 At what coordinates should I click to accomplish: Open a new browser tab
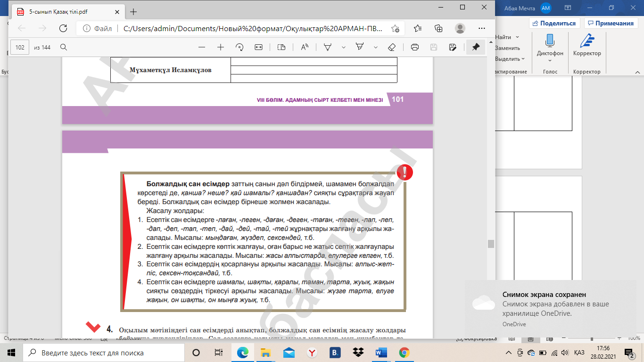133,12
